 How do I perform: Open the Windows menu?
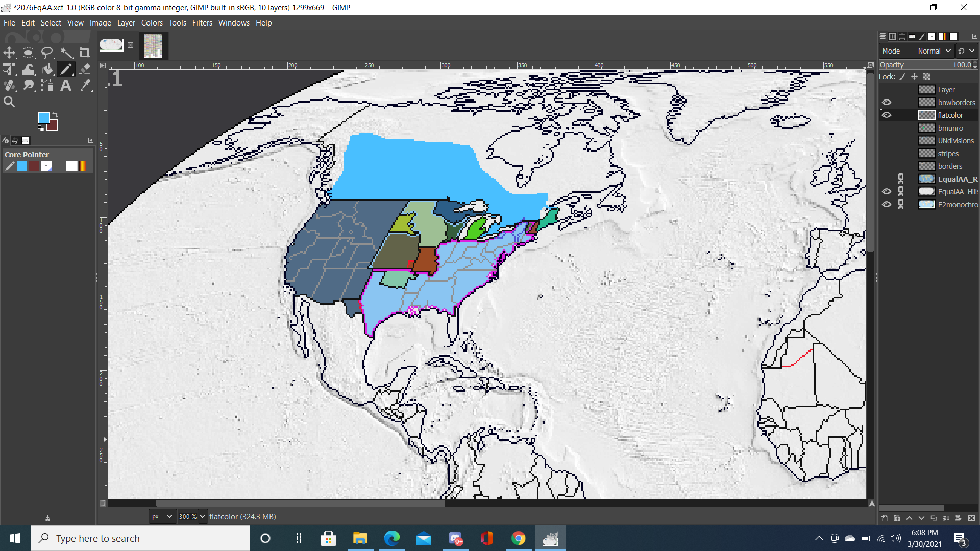click(x=234, y=23)
